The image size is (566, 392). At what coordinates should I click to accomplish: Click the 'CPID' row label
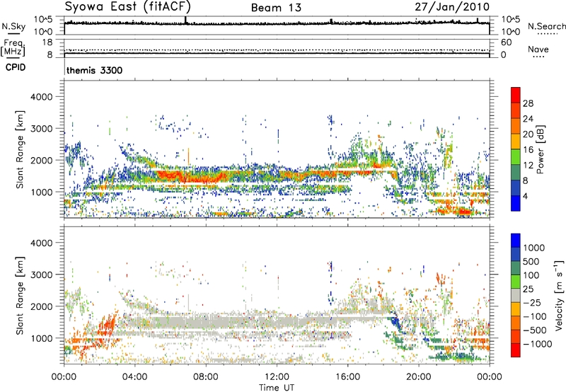16,67
